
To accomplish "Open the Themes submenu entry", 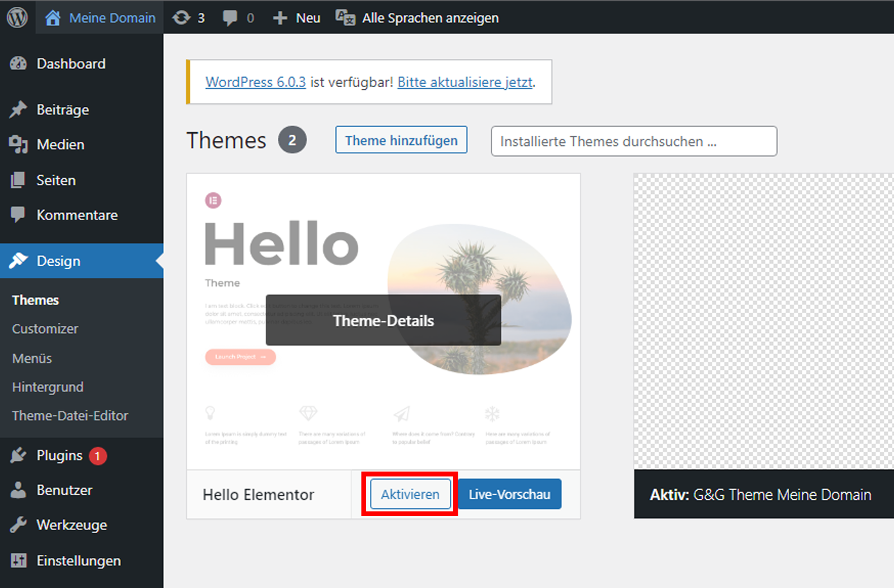I will tap(36, 300).
